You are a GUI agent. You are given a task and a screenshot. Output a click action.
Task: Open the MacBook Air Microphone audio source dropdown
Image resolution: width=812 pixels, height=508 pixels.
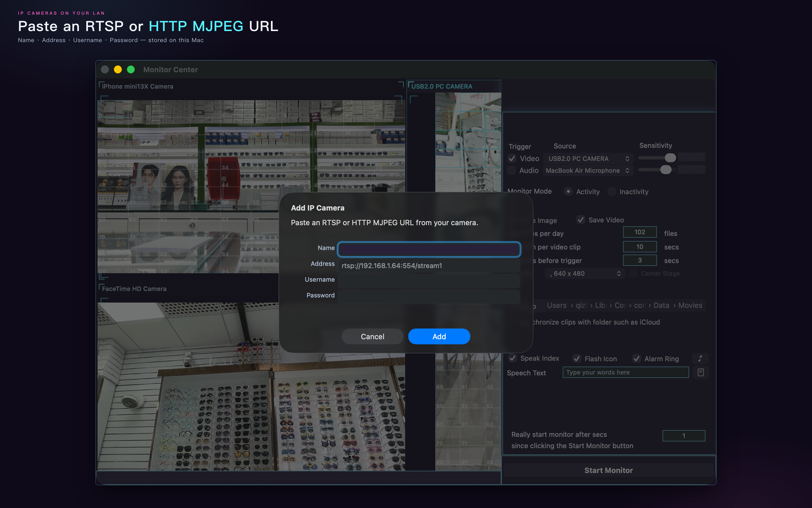pyautogui.click(x=588, y=170)
